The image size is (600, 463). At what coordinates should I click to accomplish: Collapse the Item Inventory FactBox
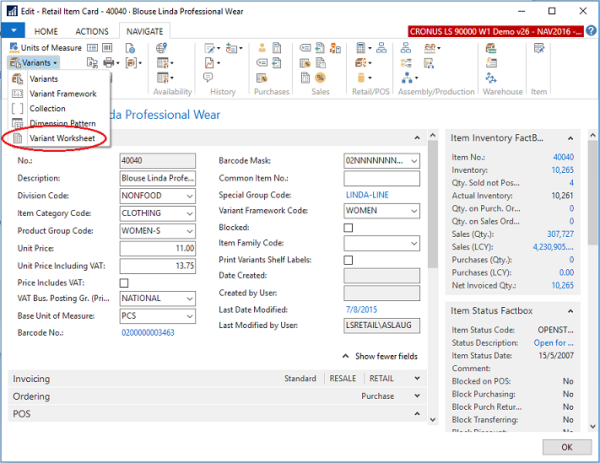tap(571, 138)
